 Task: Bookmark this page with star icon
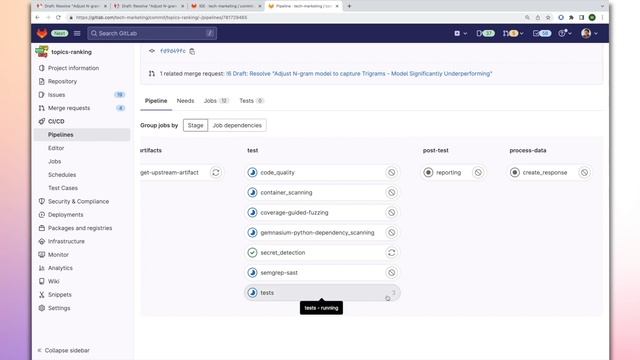(x=548, y=18)
